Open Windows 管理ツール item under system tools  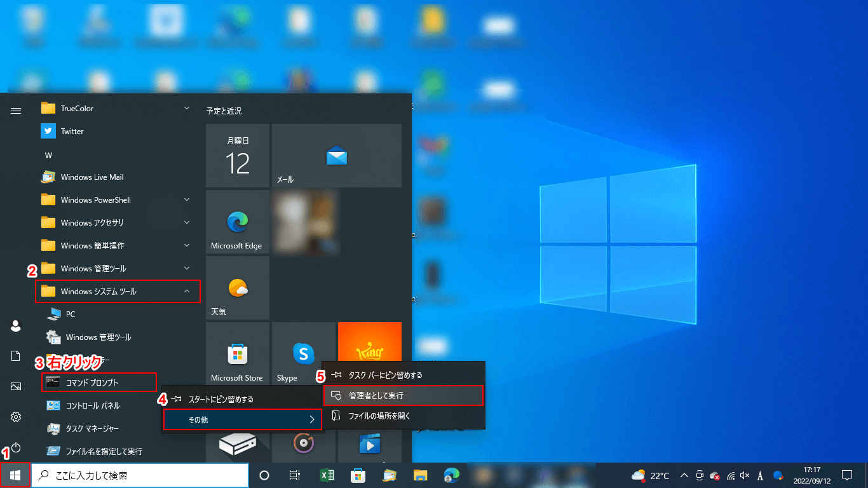coord(118,337)
